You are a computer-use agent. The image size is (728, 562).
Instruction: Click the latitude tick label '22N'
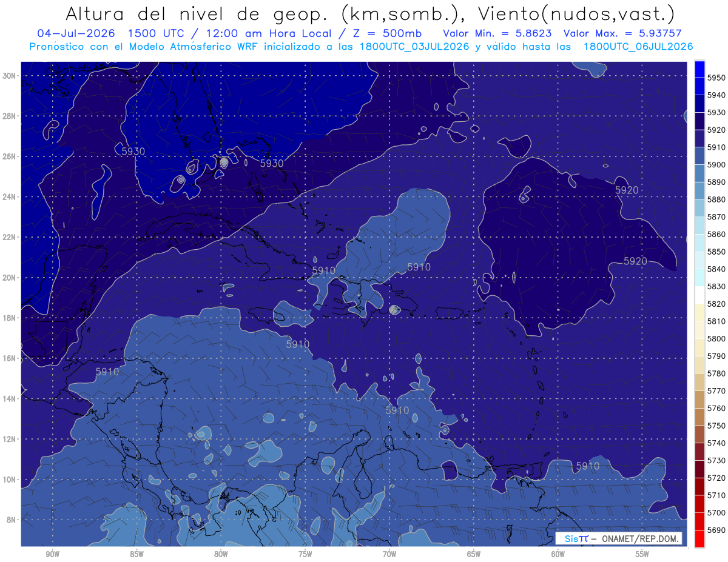click(9, 237)
